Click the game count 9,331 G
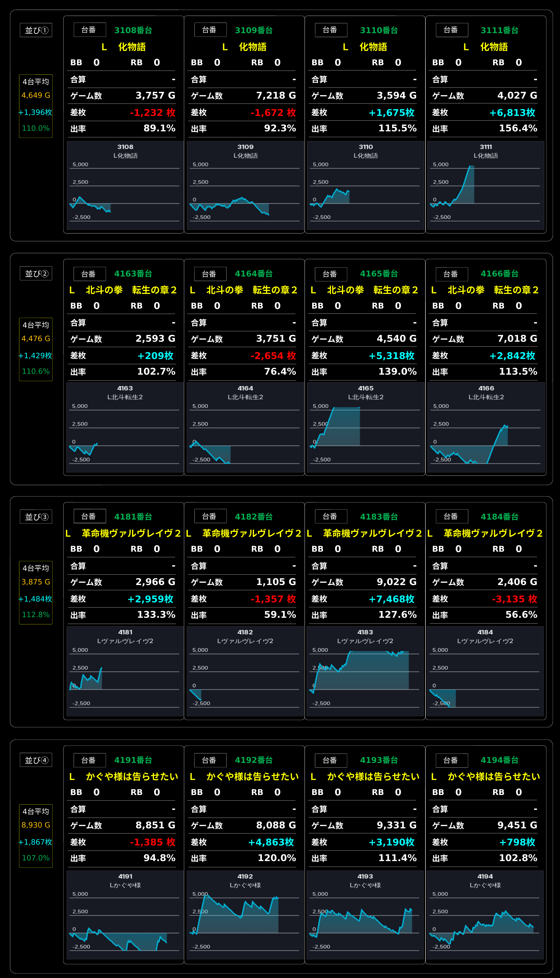 tap(396, 825)
